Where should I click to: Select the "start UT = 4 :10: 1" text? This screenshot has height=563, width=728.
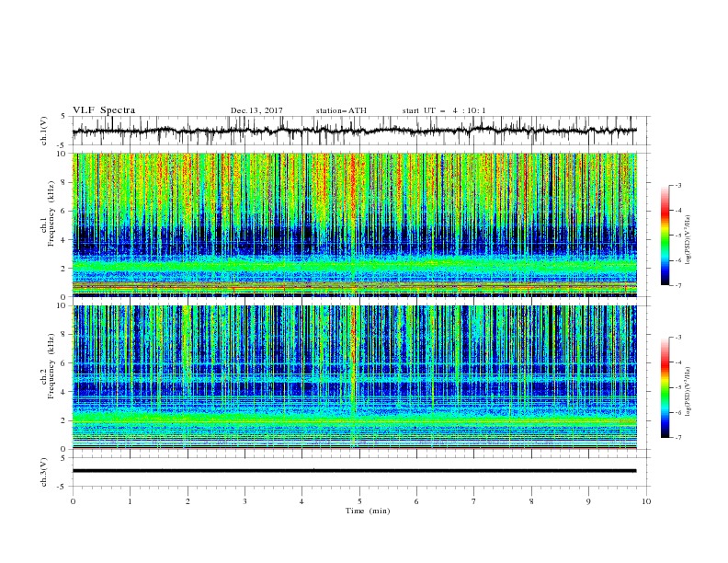(x=444, y=110)
